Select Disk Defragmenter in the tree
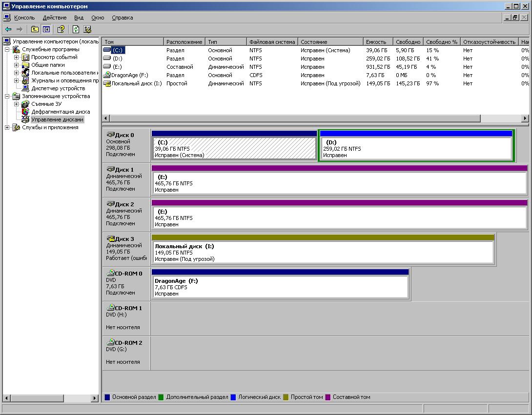The image size is (532, 415). tap(61, 112)
